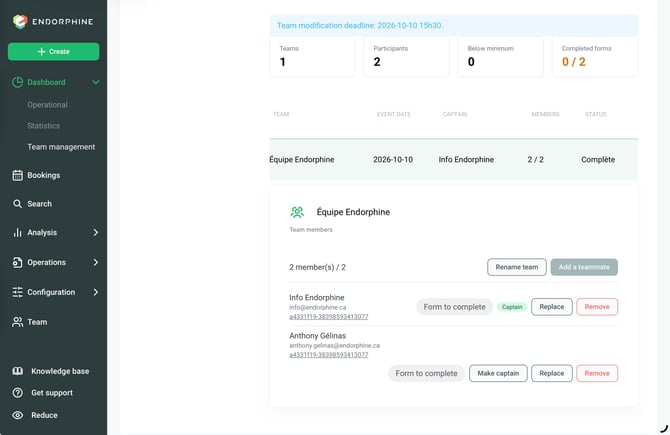Click the Reduce eye icon

pos(18,415)
